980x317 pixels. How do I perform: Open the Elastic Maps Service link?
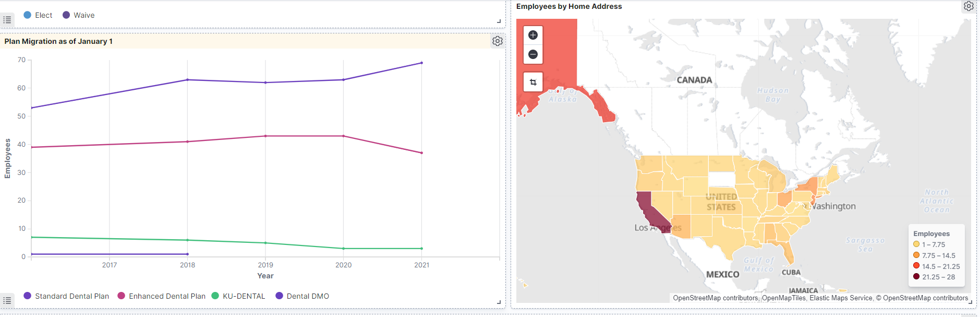click(841, 298)
